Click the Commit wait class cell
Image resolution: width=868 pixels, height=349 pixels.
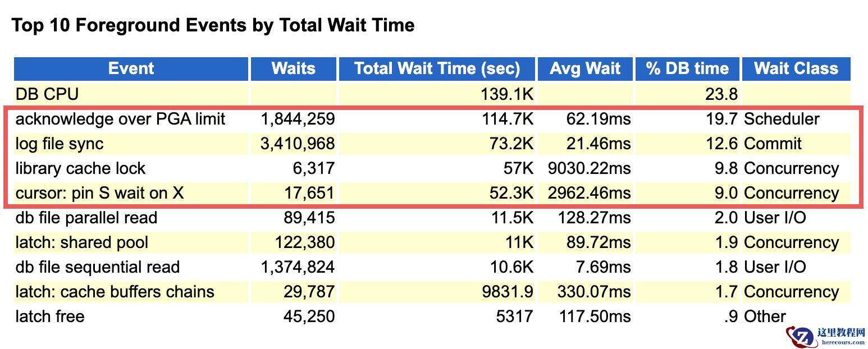[x=773, y=144]
